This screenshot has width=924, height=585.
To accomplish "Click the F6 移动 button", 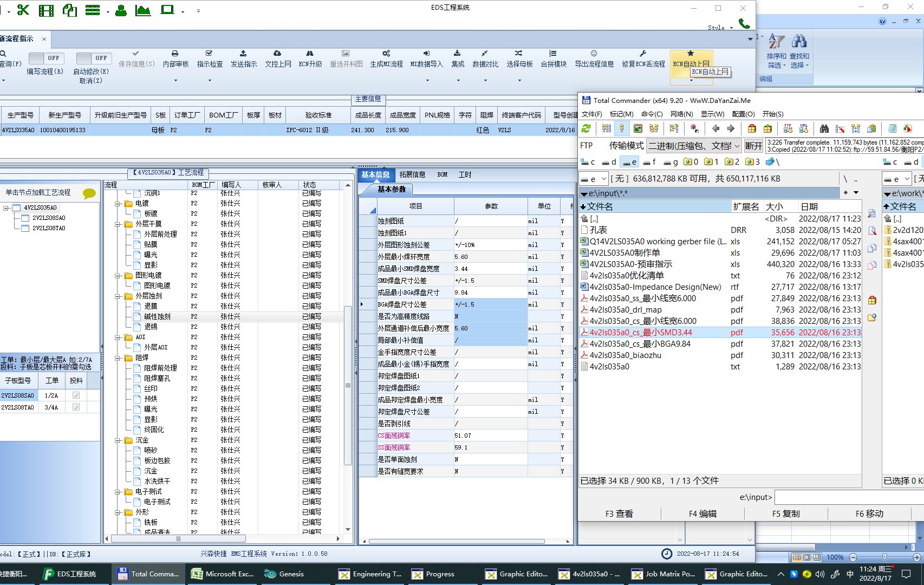I will 869,513.
